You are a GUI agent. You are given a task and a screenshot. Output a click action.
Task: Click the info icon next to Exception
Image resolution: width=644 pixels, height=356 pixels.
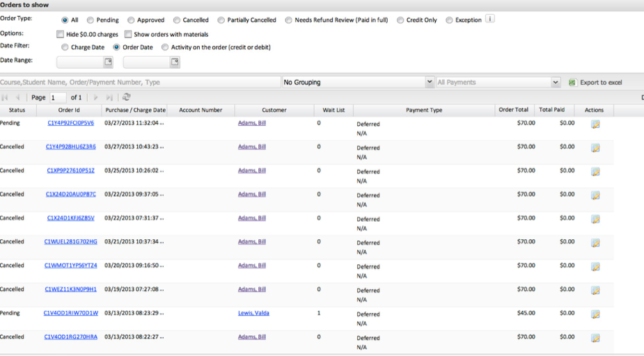489,19
